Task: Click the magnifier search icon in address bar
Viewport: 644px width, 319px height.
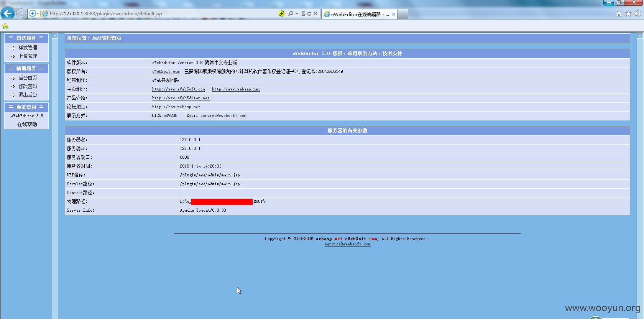Action: (291, 13)
